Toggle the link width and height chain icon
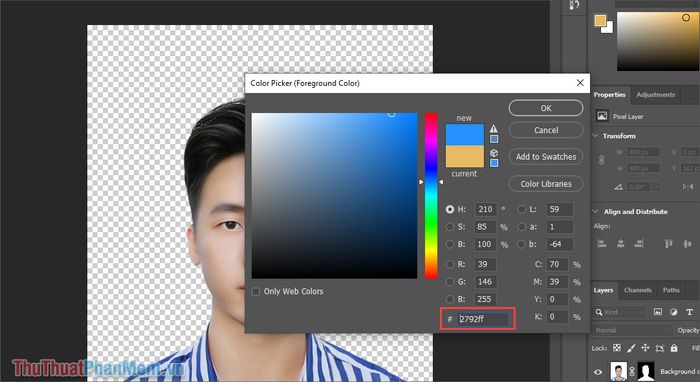Viewport: 700px width, 382px height. (x=602, y=160)
